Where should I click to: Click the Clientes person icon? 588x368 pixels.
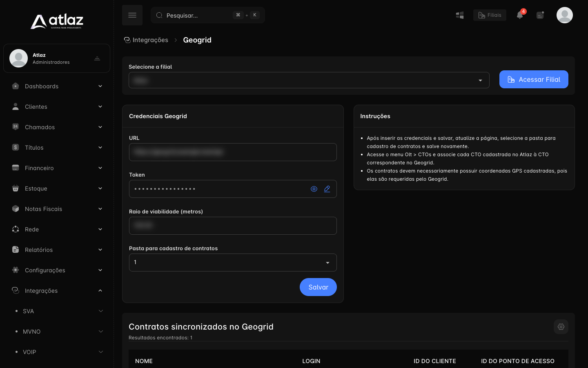pyautogui.click(x=16, y=106)
